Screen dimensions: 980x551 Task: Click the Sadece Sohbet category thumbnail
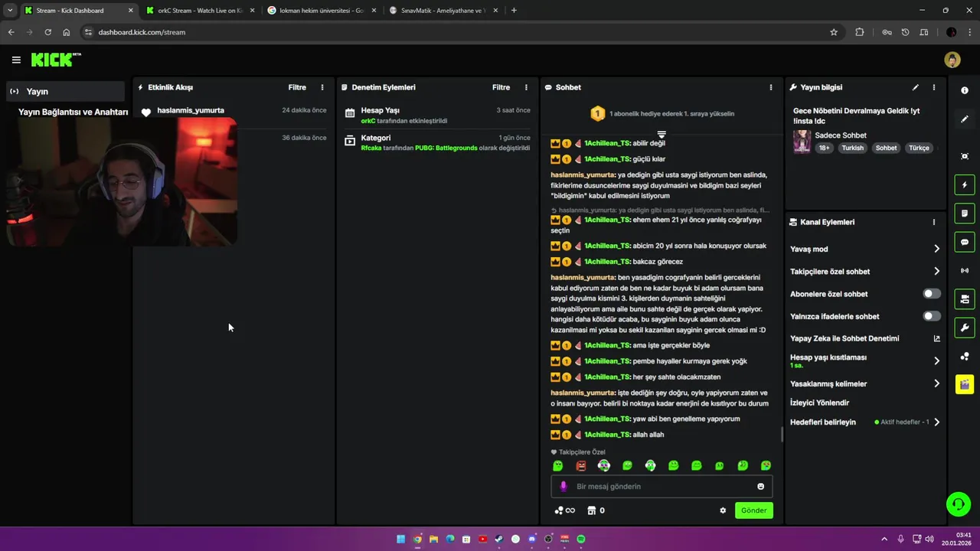(802, 142)
